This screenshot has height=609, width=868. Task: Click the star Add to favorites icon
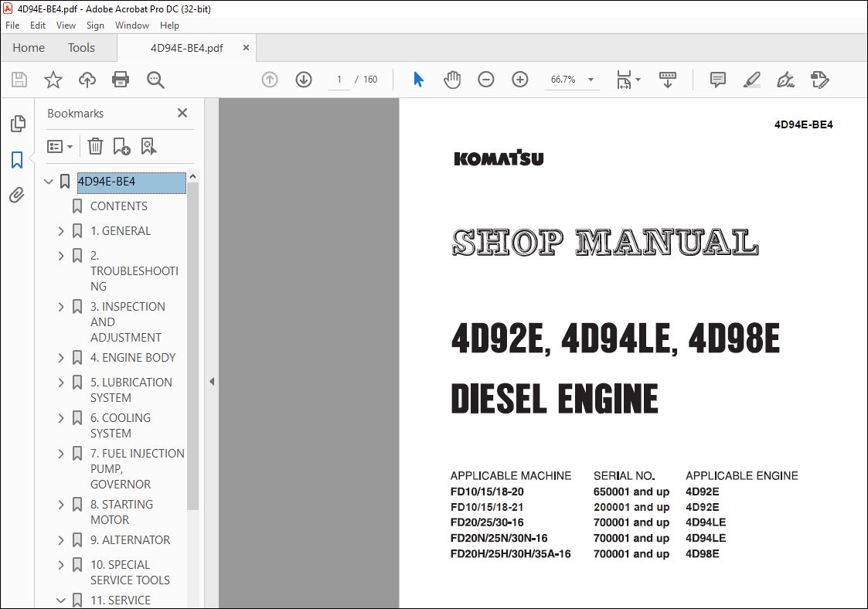pos(53,80)
